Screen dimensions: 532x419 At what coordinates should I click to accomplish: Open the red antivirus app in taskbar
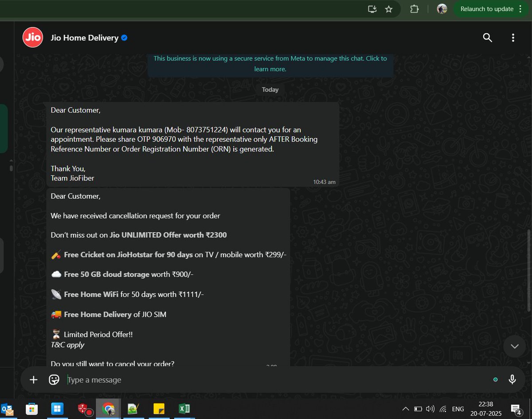point(85,409)
